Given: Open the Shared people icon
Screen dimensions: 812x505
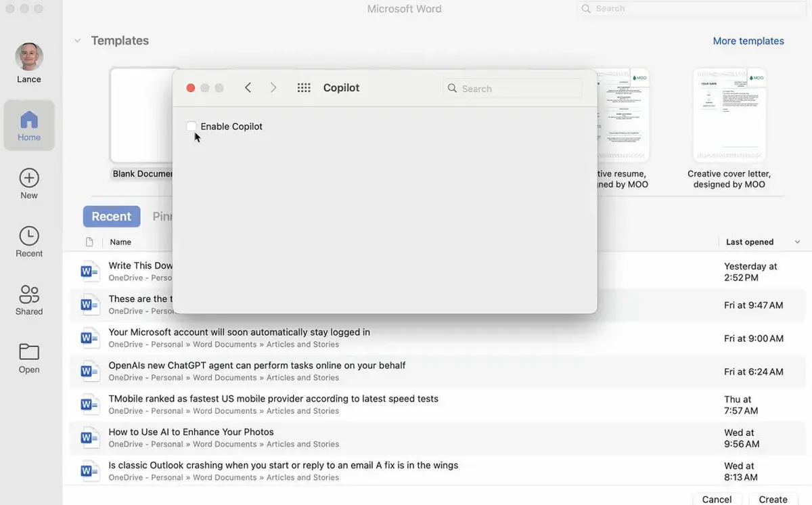Looking at the screenshot, I should pyautogui.click(x=29, y=294).
